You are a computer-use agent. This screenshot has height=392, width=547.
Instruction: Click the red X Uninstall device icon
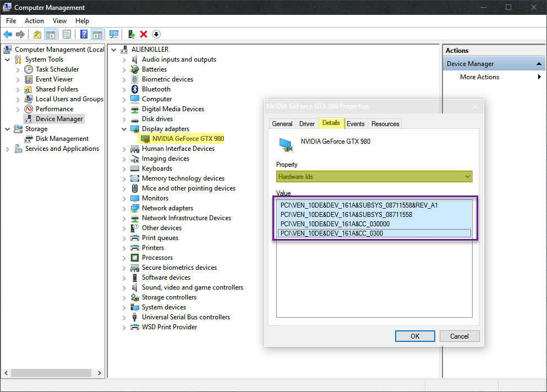point(144,34)
